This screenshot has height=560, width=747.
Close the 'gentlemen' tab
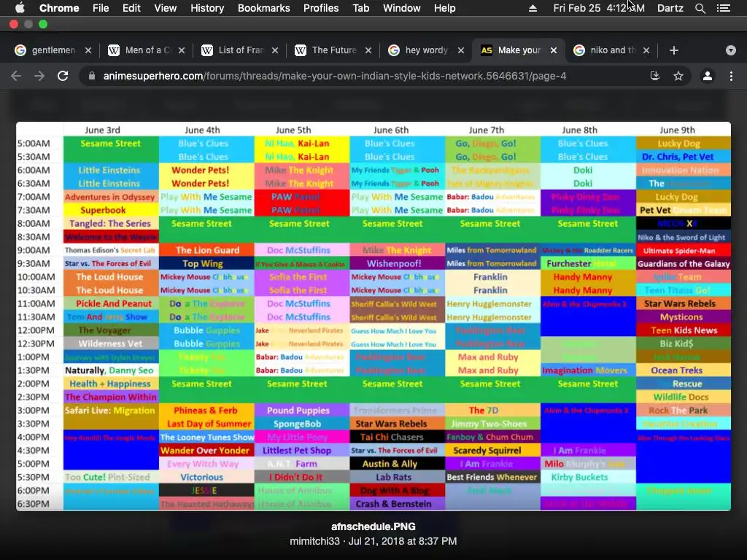(88, 50)
